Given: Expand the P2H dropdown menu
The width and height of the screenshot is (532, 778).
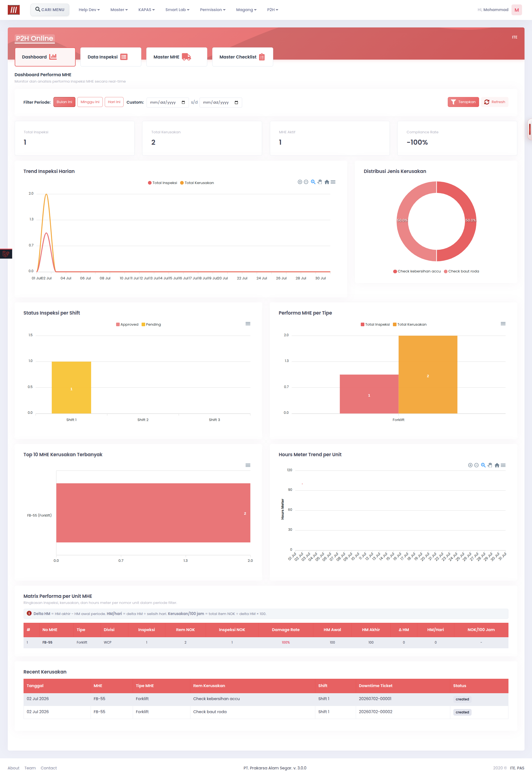Looking at the screenshot, I should point(273,10).
